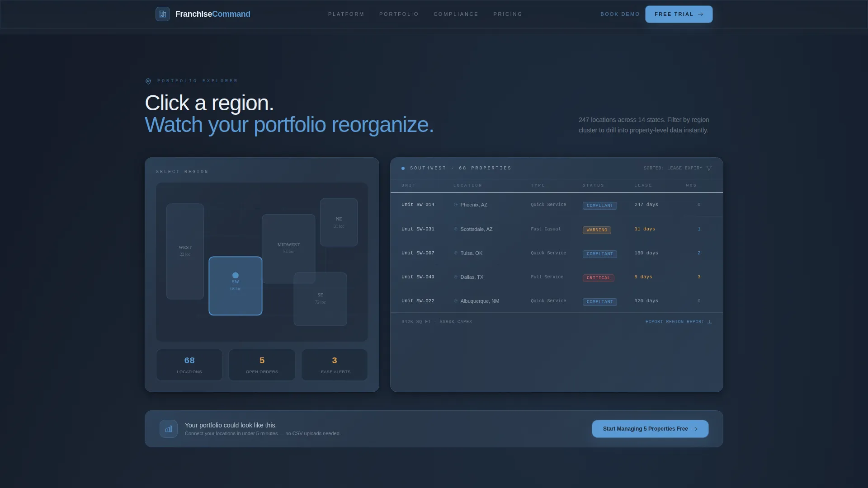This screenshot has width=868, height=488.
Task: Click the Free Trial button
Action: (679, 14)
